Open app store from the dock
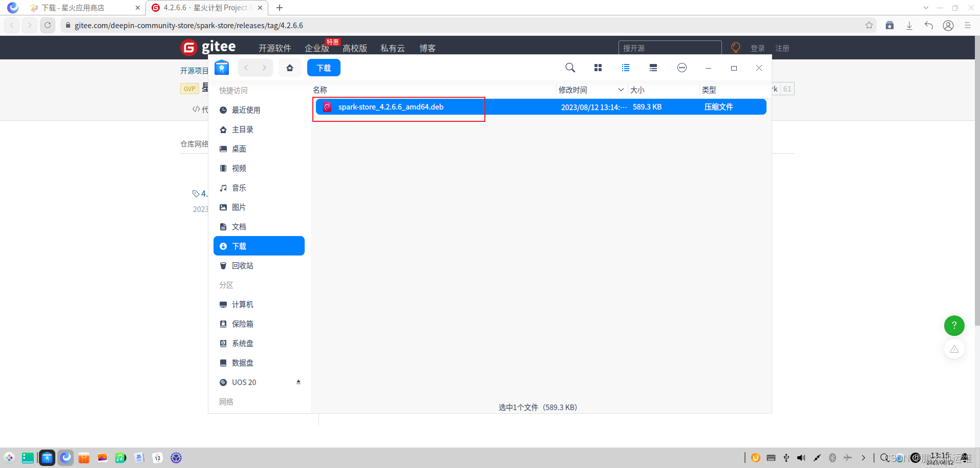This screenshot has height=468, width=980. coord(84,458)
